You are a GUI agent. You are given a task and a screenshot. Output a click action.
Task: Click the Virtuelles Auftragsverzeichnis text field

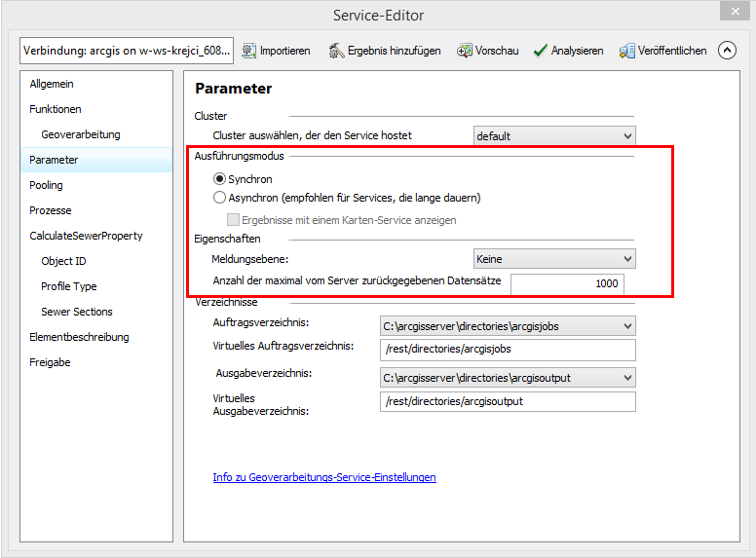click(x=508, y=350)
